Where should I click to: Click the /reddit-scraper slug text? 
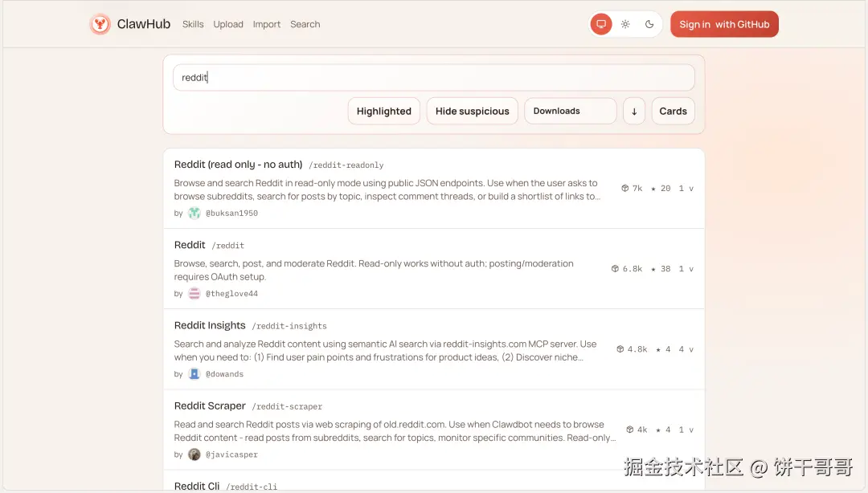coord(287,406)
